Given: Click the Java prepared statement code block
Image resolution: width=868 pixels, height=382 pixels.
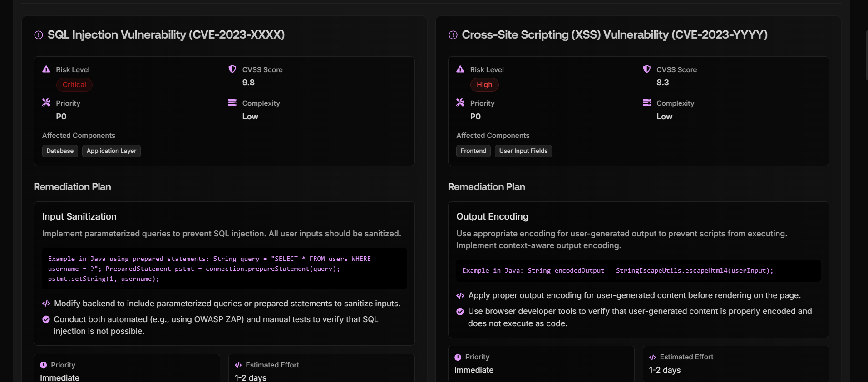Looking at the screenshot, I should (x=224, y=269).
